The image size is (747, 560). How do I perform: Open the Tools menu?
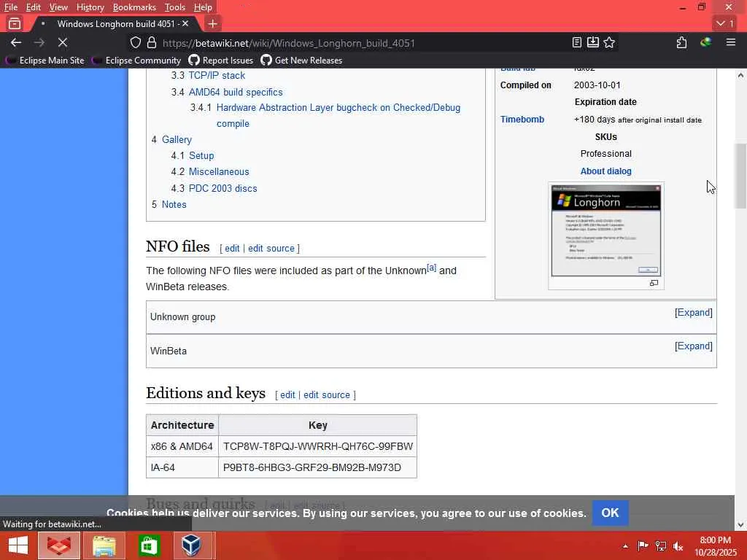pos(175,7)
